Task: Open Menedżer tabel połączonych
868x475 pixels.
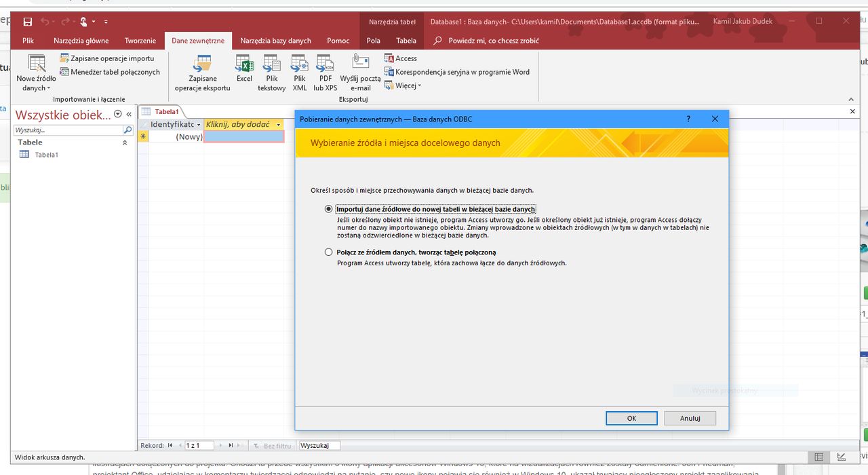Action: point(110,72)
